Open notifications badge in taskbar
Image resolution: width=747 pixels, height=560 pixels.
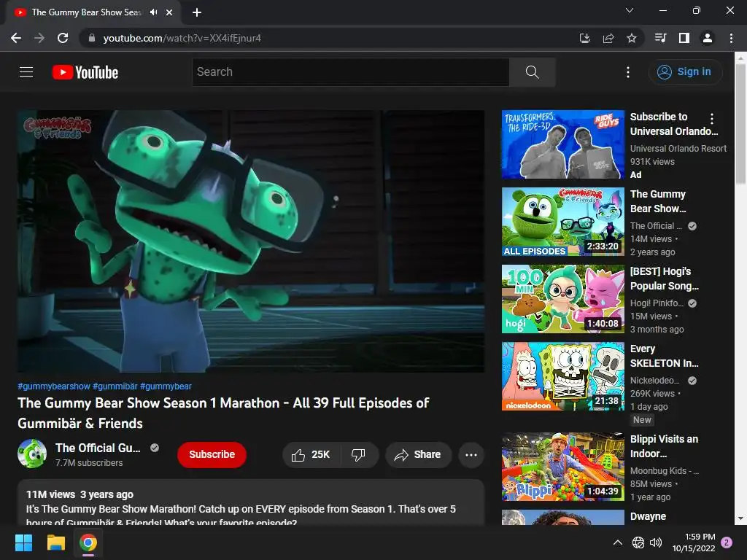click(727, 542)
